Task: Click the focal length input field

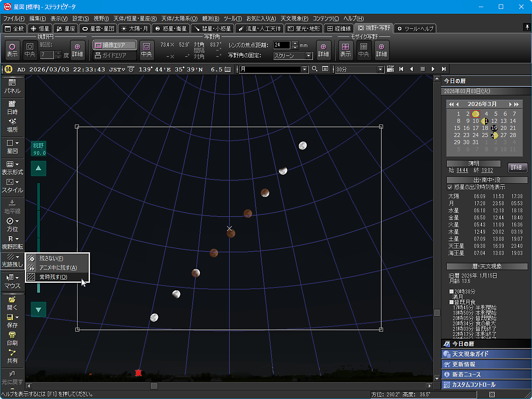Action: coord(282,45)
